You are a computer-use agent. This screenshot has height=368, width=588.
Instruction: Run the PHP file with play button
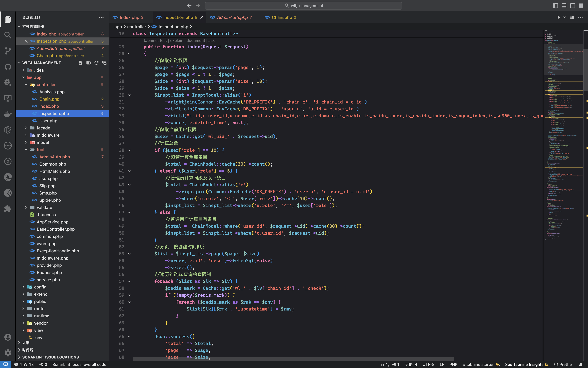[x=559, y=17]
